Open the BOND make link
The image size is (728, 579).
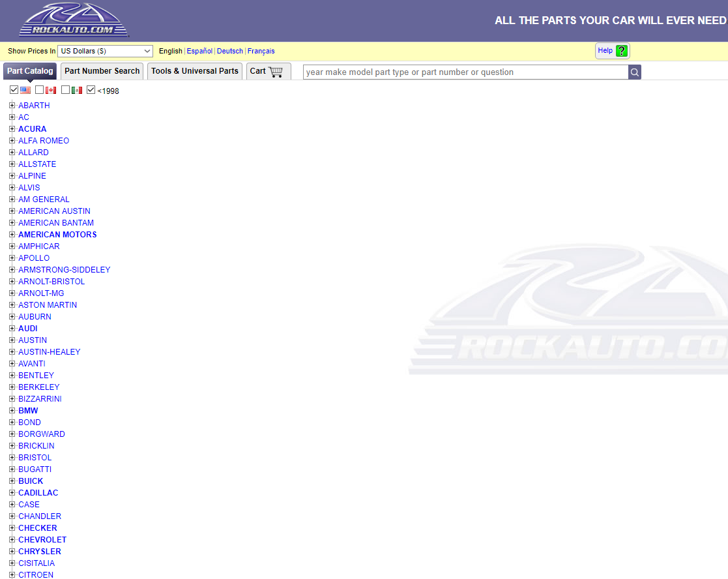tap(30, 422)
